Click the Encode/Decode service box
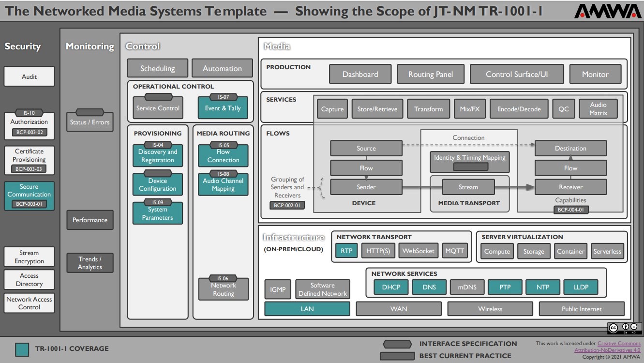Screen dimensions: 644x363 pos(519,109)
